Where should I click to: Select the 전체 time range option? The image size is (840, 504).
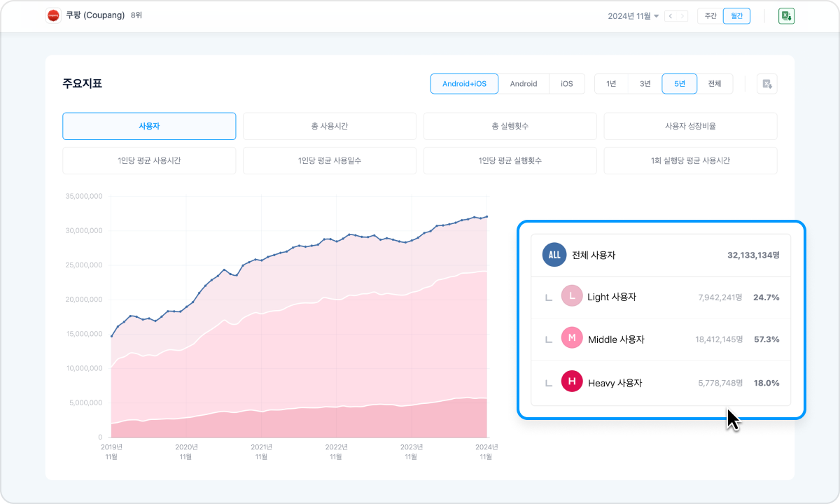715,84
